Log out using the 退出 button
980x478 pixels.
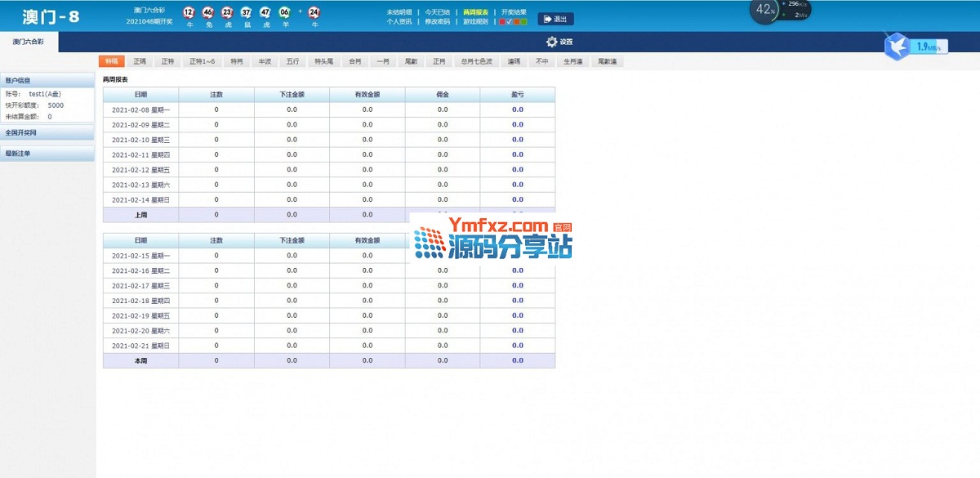point(555,19)
